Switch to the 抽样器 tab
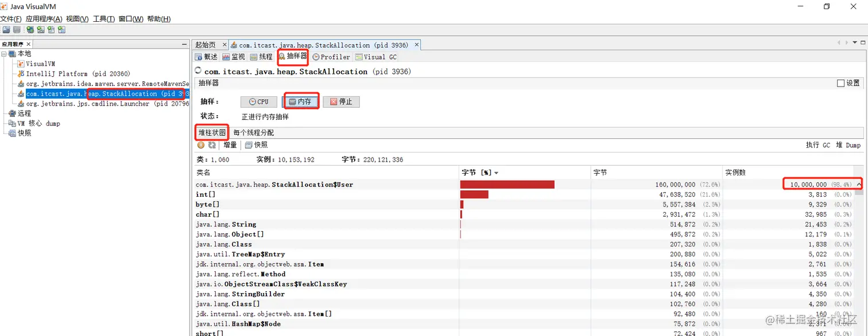This screenshot has width=868, height=336. click(293, 56)
